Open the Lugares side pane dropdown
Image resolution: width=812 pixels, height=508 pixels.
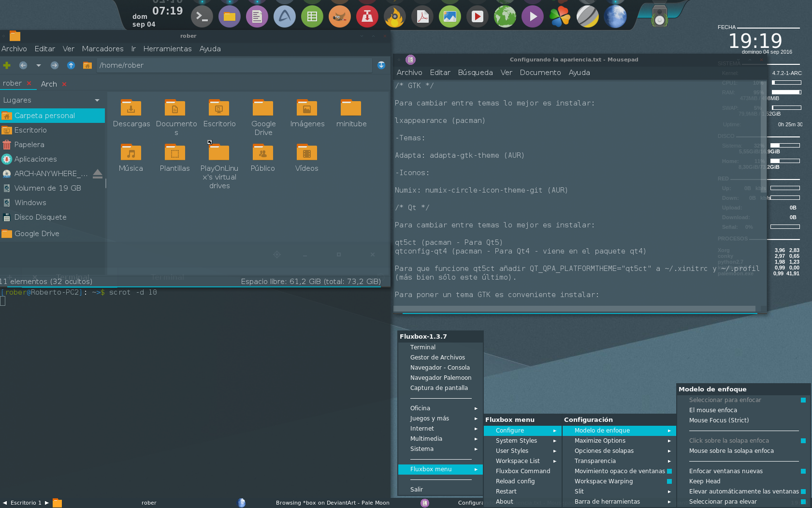click(x=97, y=100)
